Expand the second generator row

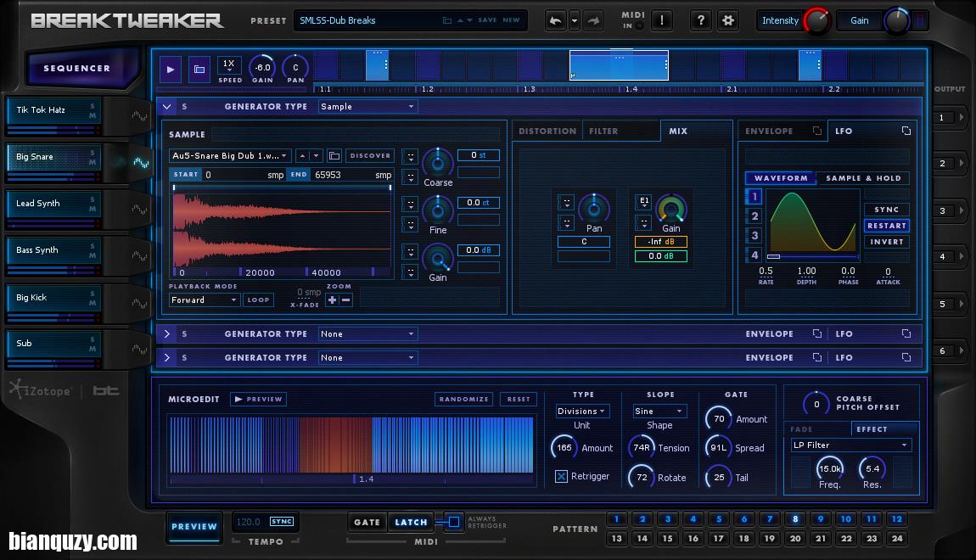coord(167,334)
